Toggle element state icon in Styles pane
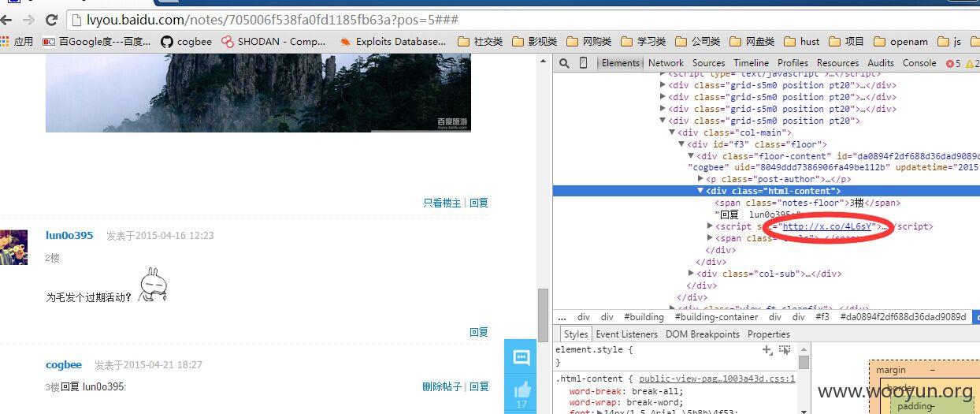 point(785,349)
